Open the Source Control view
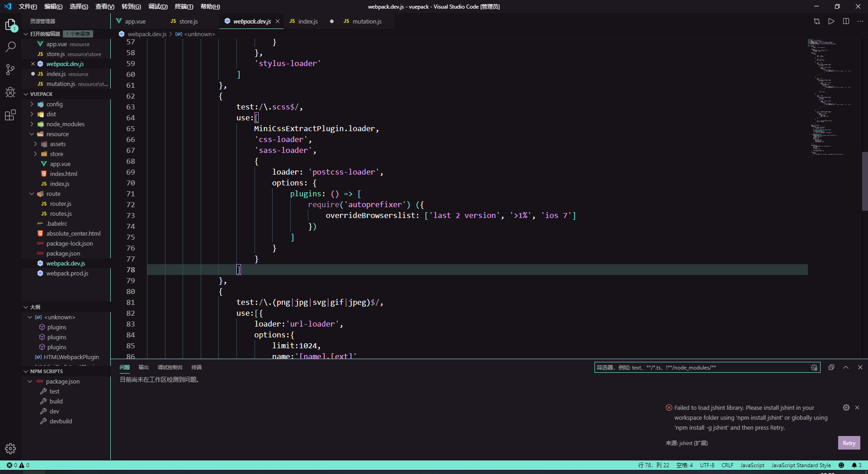This screenshot has height=474, width=868. 10,69
